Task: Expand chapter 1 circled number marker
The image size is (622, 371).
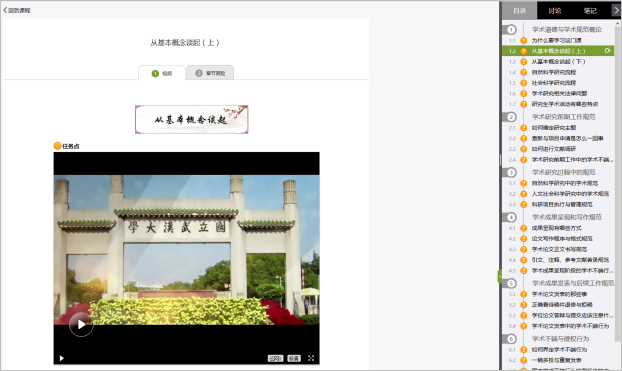Action: point(511,29)
